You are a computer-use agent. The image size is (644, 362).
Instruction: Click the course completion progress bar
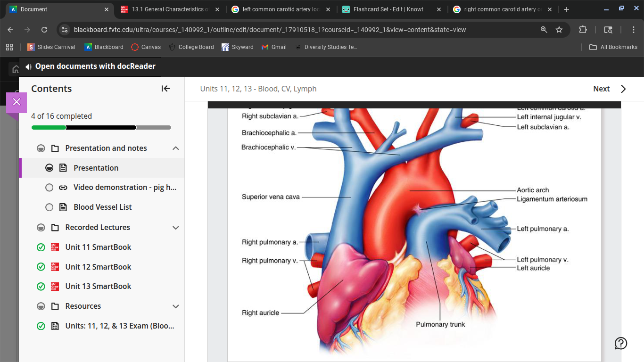101,128
